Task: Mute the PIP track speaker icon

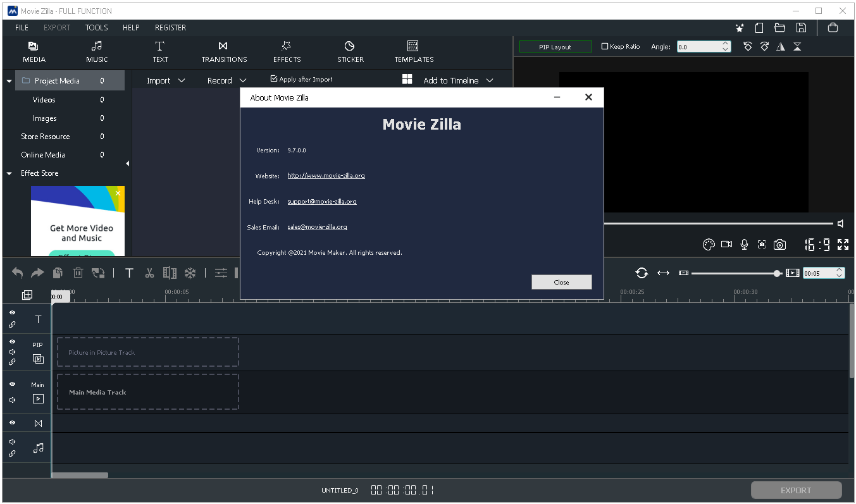Action: coord(12,352)
